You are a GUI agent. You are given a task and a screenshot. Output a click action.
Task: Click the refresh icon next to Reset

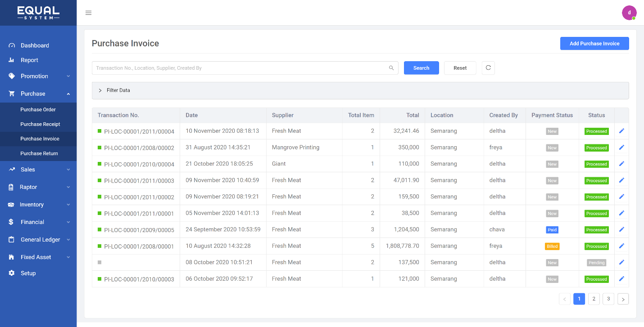pyautogui.click(x=488, y=68)
